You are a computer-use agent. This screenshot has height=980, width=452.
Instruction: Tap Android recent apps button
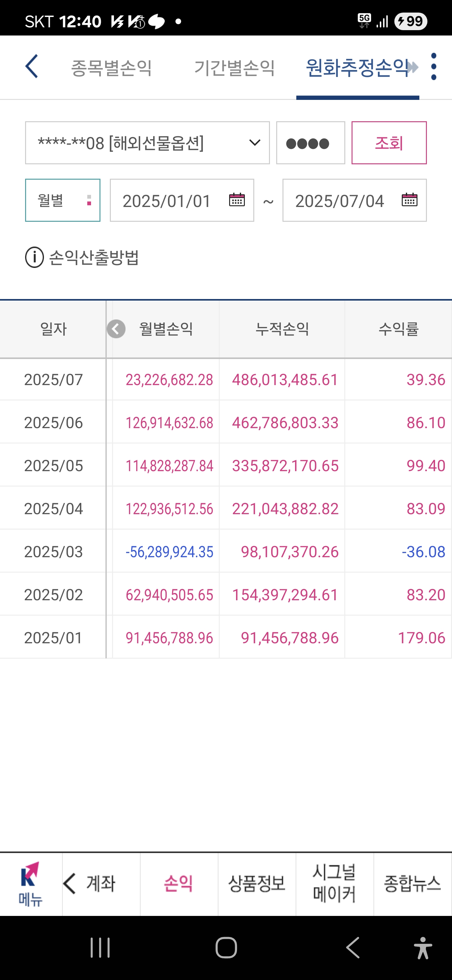100,947
